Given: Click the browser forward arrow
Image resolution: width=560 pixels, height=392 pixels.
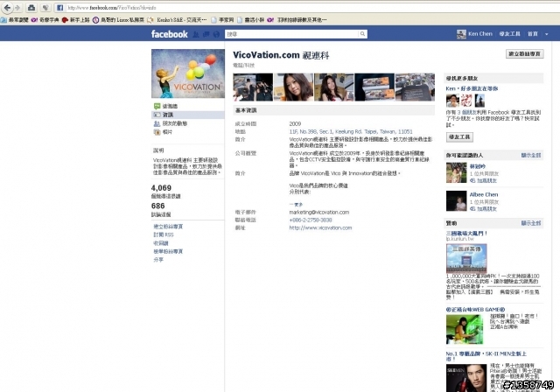Looking at the screenshot, I should click(x=17, y=8).
